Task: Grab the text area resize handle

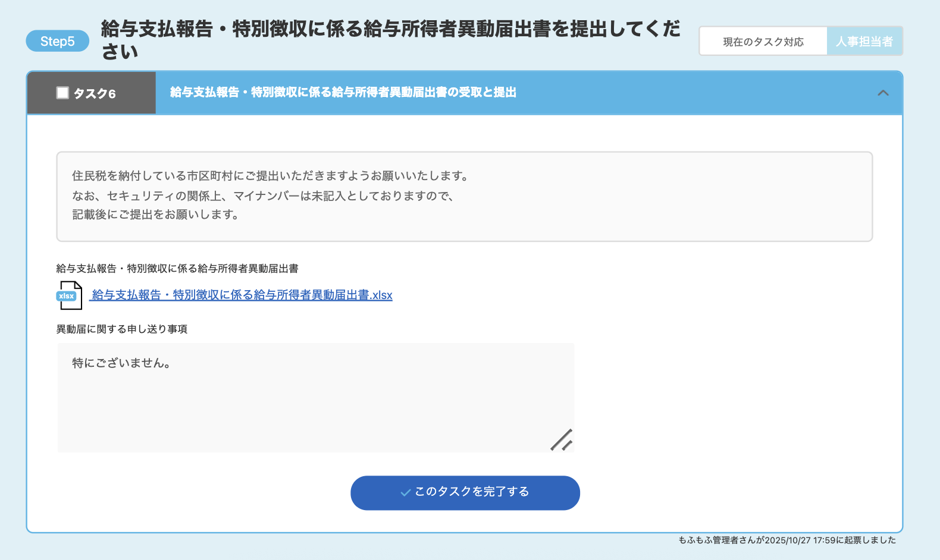Action: [x=562, y=440]
